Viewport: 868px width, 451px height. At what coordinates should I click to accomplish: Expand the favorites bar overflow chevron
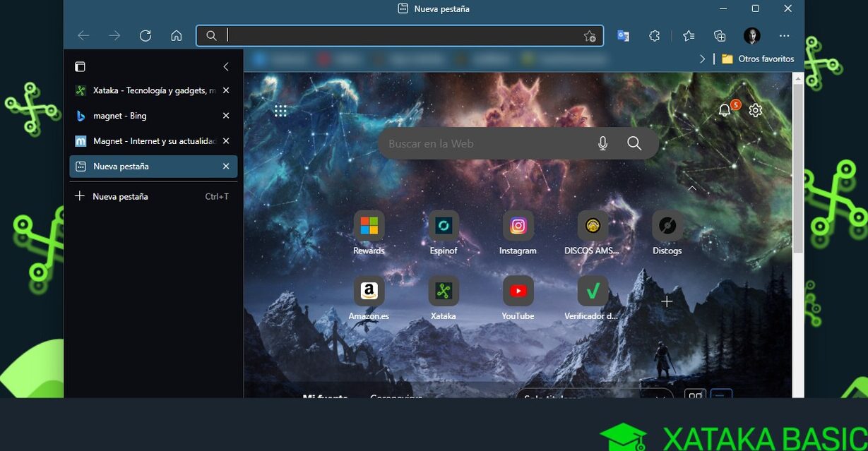tap(703, 59)
